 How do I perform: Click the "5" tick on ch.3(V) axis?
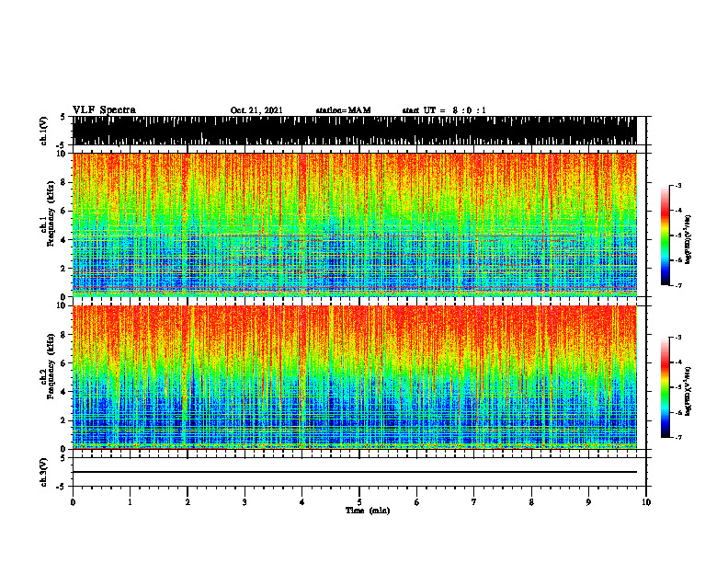coord(63,458)
